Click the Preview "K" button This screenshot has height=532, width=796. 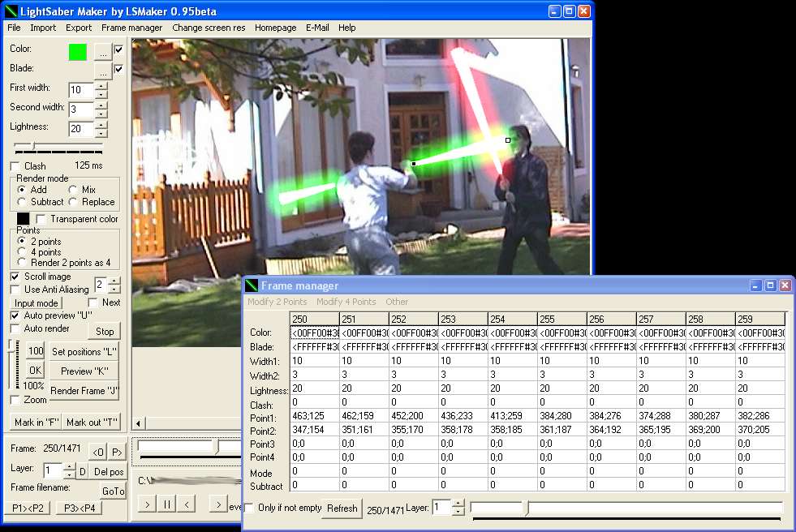(x=84, y=371)
